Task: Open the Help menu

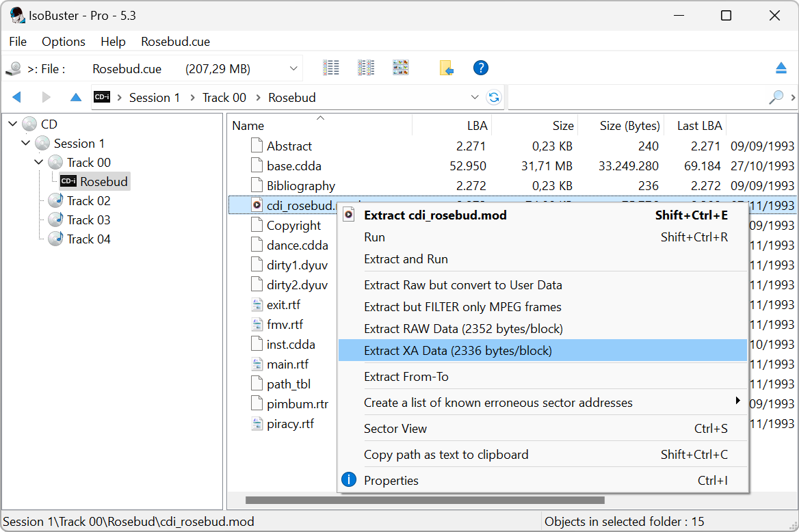Action: pos(113,41)
